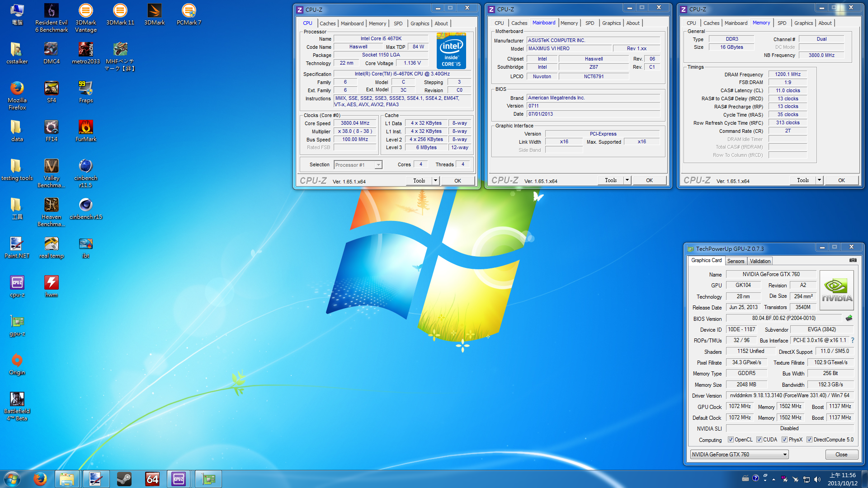868x488 pixels.
Task: Open Steam from the taskbar
Action: pos(124,479)
